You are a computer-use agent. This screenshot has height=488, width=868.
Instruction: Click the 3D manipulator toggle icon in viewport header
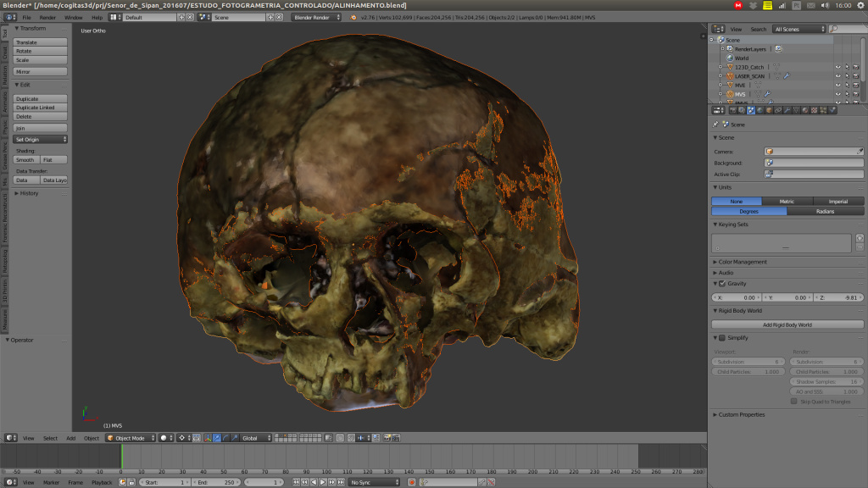pyautogui.click(x=208, y=438)
